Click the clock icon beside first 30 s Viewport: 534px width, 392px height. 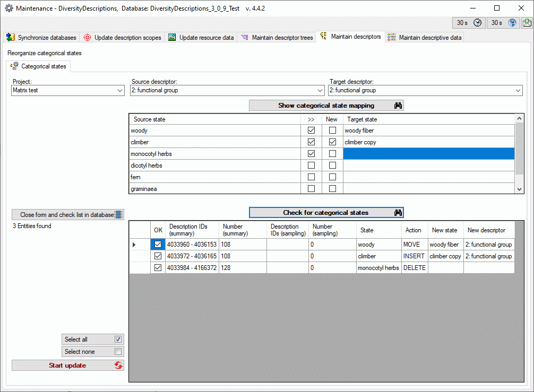[x=477, y=23]
